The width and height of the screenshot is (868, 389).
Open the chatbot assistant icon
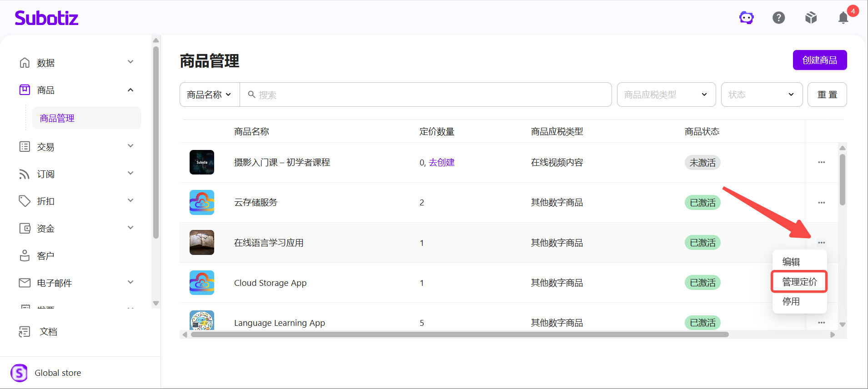pos(746,18)
